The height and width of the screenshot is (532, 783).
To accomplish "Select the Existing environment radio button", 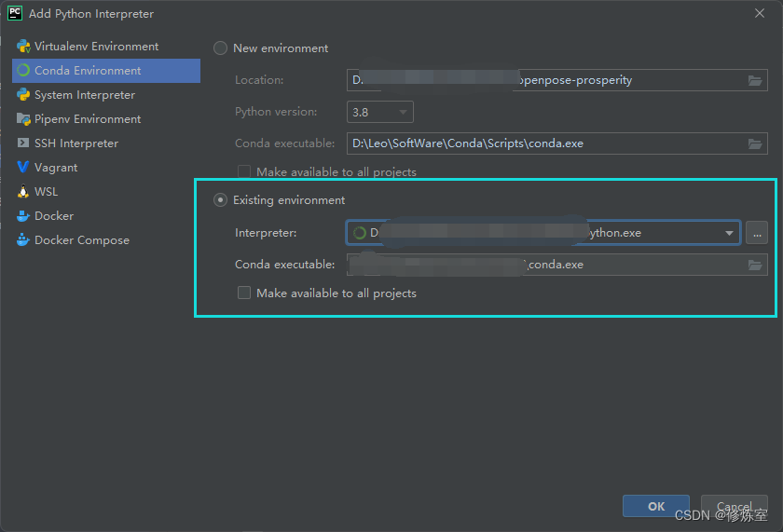I will [x=220, y=200].
